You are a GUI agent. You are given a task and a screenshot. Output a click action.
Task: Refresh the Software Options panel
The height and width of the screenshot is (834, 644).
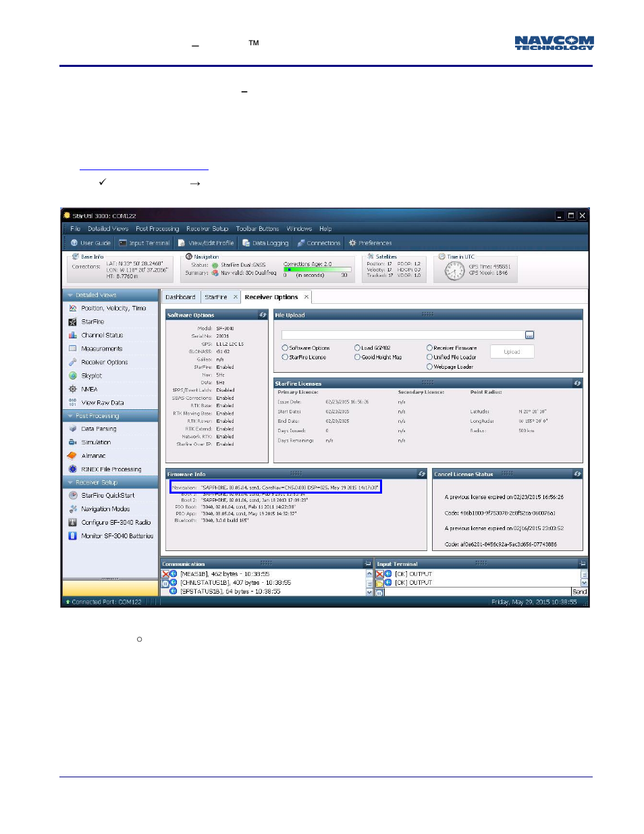263,315
